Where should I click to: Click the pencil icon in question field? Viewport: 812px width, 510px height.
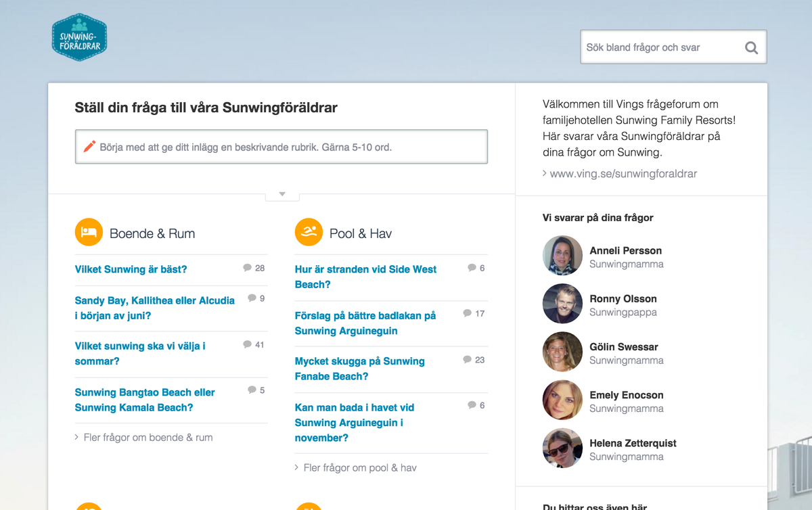pos(89,146)
